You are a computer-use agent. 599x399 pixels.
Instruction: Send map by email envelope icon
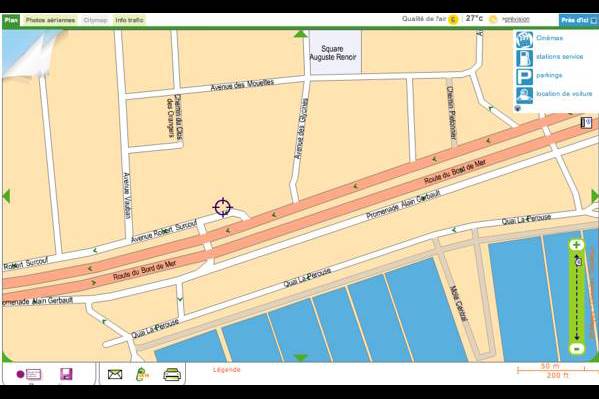click(x=115, y=374)
